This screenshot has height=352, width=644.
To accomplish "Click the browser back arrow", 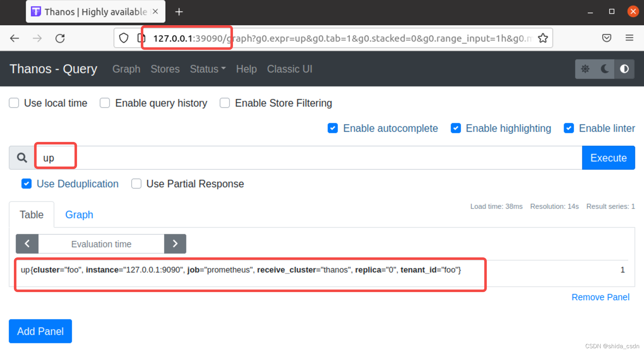I will [15, 38].
